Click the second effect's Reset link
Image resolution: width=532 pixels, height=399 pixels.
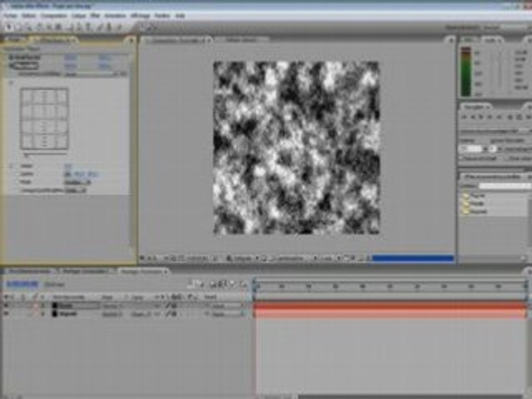point(70,65)
